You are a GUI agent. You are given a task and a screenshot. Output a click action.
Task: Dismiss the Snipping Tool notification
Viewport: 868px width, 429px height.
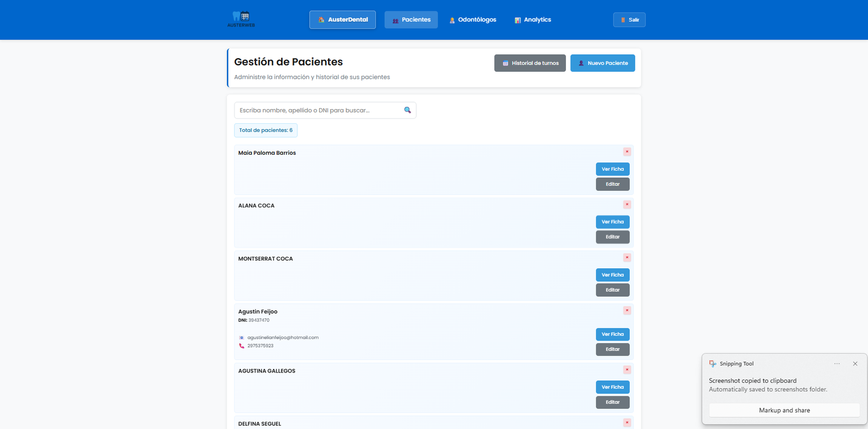click(x=855, y=364)
